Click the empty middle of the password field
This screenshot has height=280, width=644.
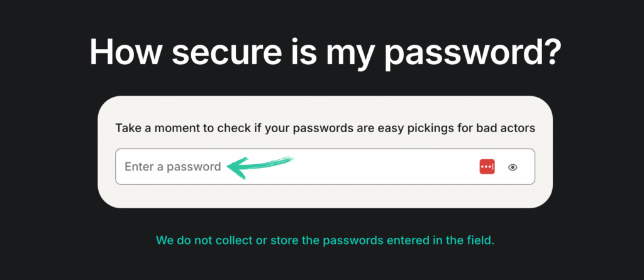tap(377, 167)
